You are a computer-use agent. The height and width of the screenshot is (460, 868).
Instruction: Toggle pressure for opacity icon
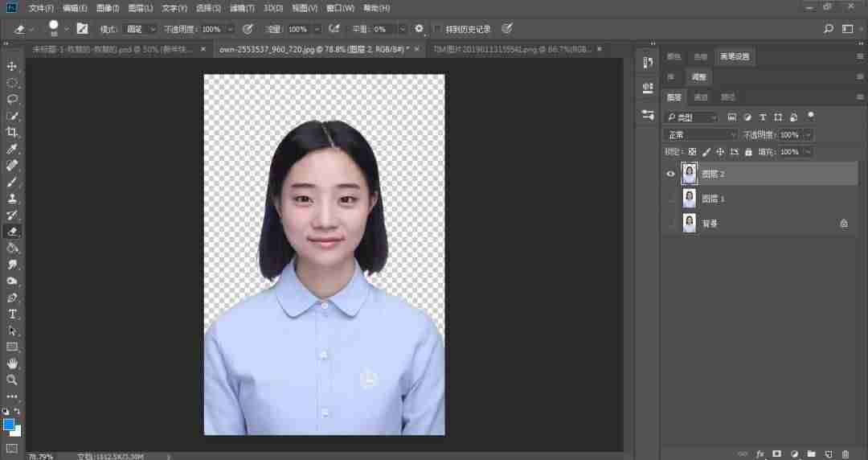(x=248, y=29)
